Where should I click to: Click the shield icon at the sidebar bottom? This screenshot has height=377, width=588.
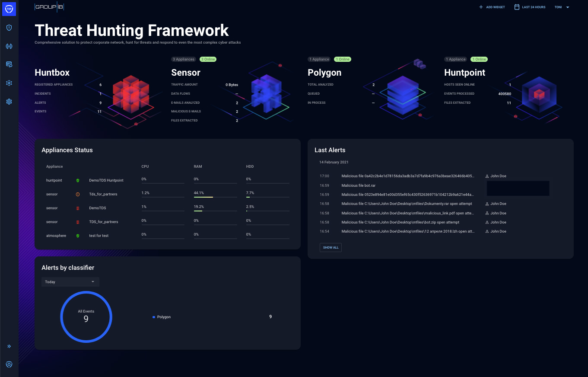click(x=9, y=364)
